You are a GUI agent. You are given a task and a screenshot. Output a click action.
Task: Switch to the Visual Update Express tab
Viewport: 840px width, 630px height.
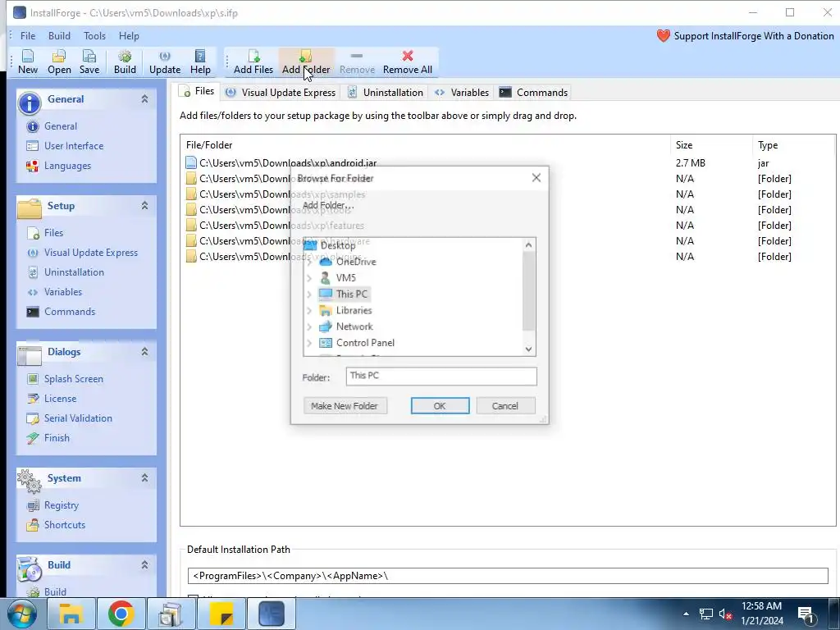point(281,93)
